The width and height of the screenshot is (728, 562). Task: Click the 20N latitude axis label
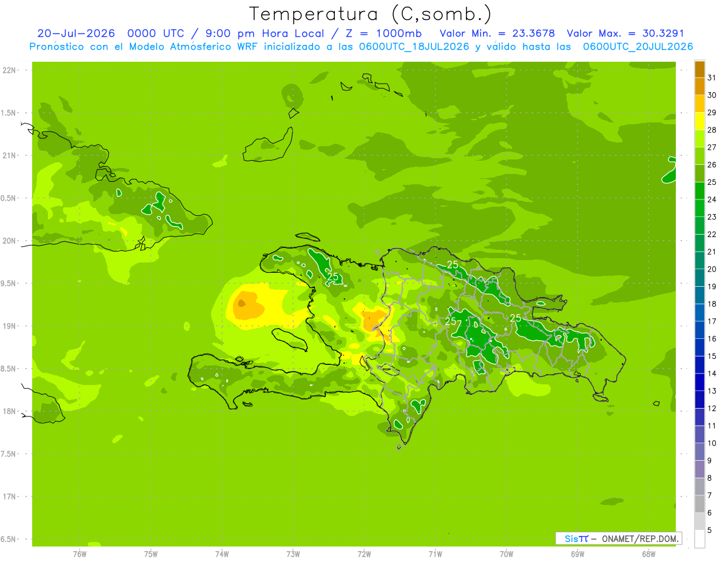(x=9, y=241)
